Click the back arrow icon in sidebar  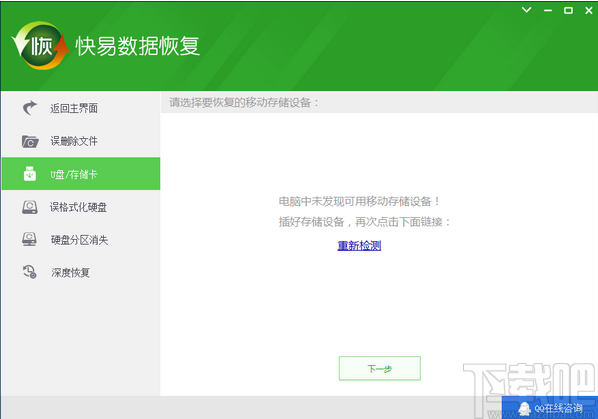coord(30,108)
